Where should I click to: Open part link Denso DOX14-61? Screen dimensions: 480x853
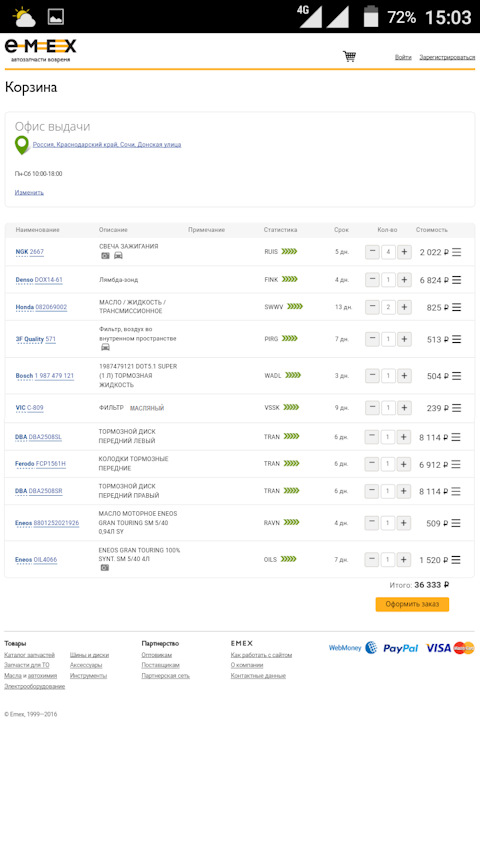point(39,280)
